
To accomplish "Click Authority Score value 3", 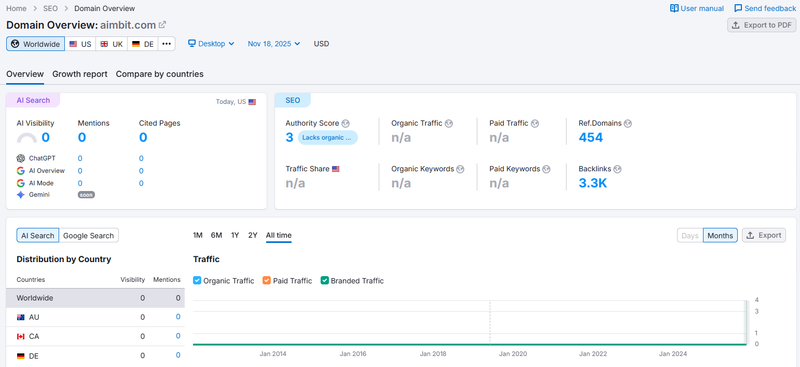I will pos(289,137).
